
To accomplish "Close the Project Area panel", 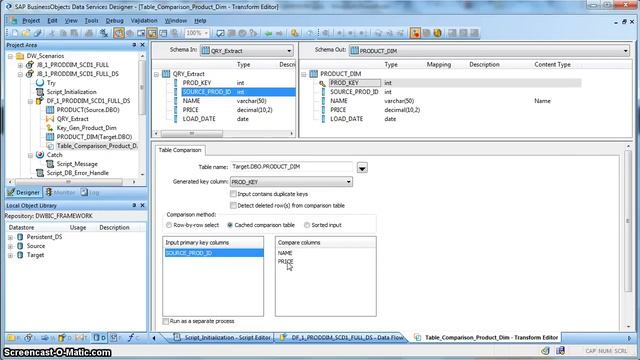I will (142, 45).
